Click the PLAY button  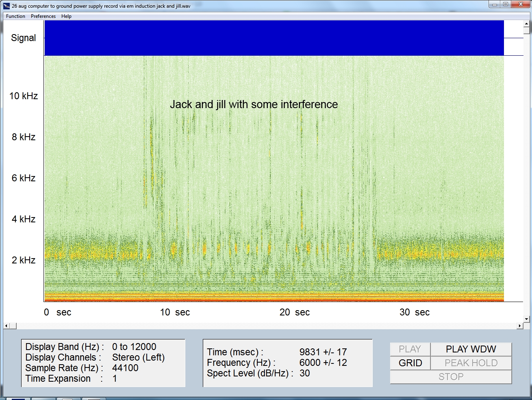(x=410, y=349)
